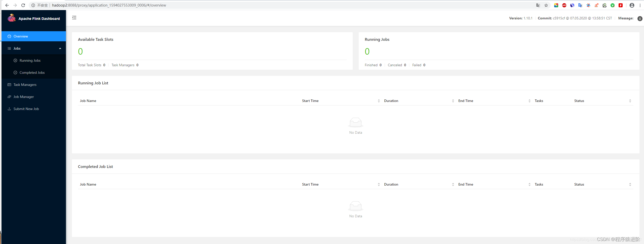Open the message count badge
The width and height of the screenshot is (644, 244).
click(x=640, y=19)
